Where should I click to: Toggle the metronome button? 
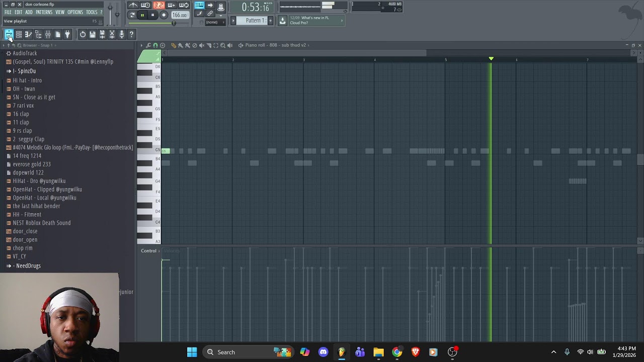point(133,5)
